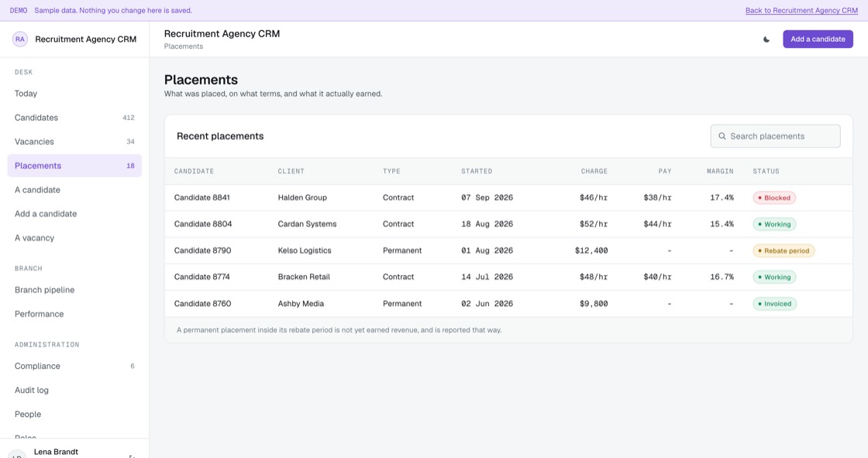The height and width of the screenshot is (458, 868).
Task: Click the magnifier icon in the search box
Action: [x=722, y=136]
